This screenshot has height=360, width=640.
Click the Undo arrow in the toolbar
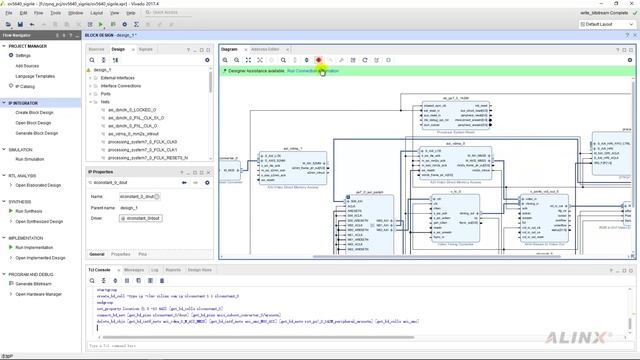tap(32, 24)
